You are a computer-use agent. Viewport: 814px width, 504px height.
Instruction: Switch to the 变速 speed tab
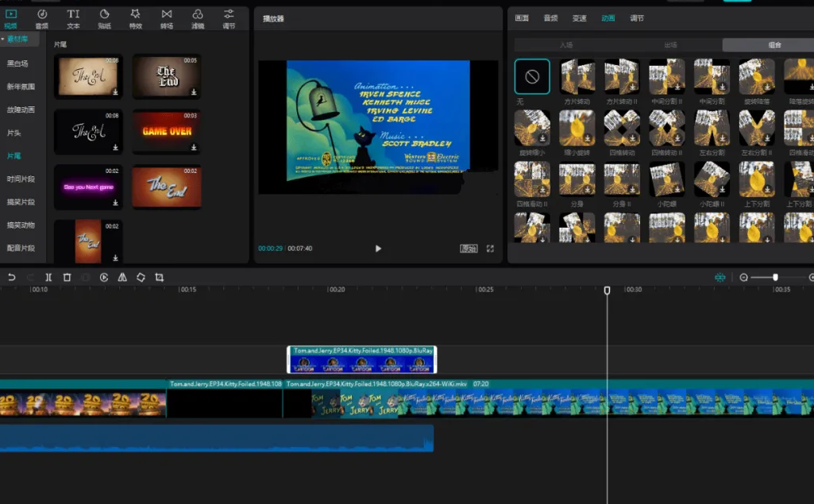click(x=580, y=18)
